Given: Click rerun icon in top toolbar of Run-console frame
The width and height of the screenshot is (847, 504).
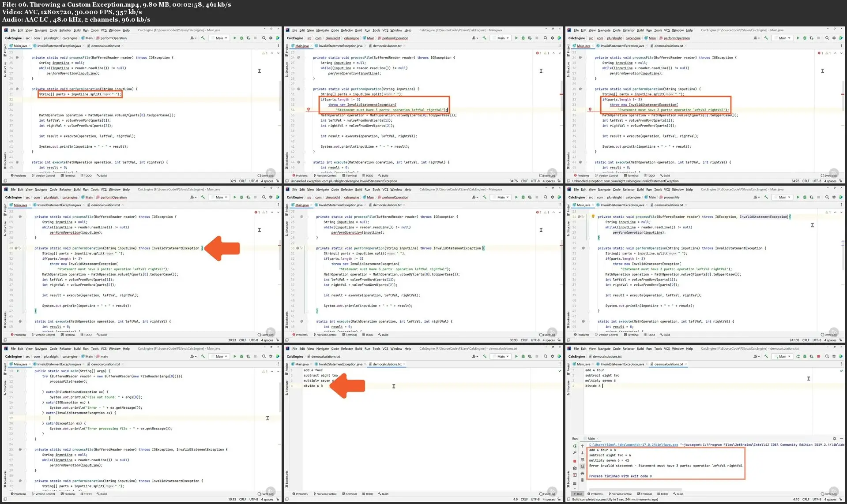Looking at the screenshot, I should [x=798, y=356].
